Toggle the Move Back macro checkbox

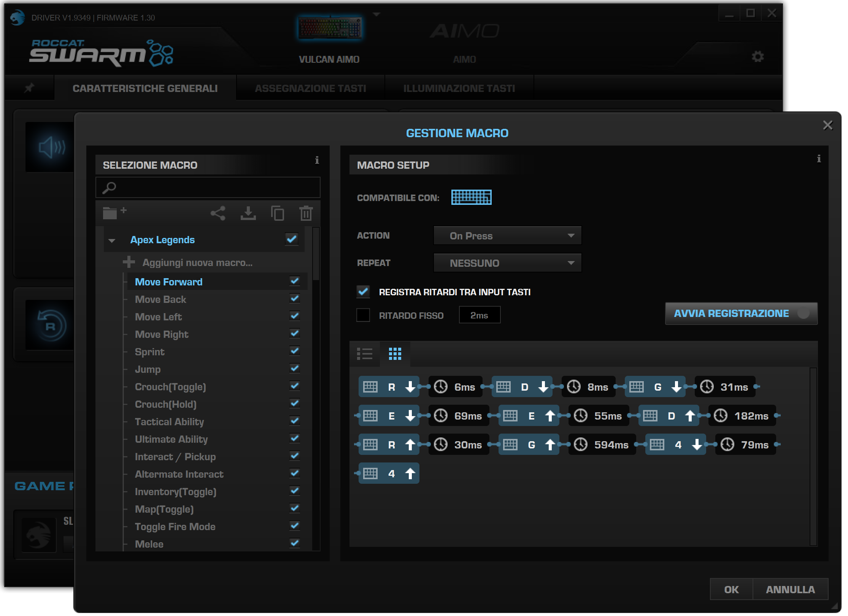coord(295,298)
